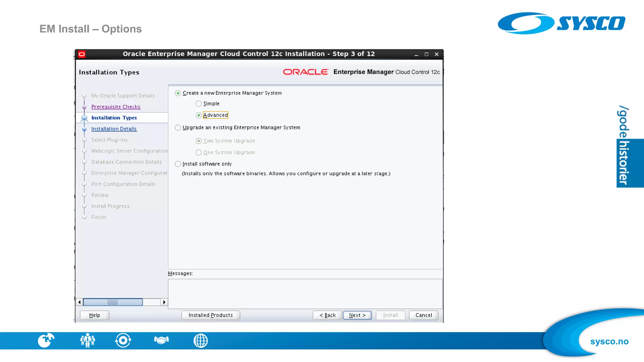The height and width of the screenshot is (362, 644).
Task: Click Port Configuration Details step
Action: pos(123,184)
